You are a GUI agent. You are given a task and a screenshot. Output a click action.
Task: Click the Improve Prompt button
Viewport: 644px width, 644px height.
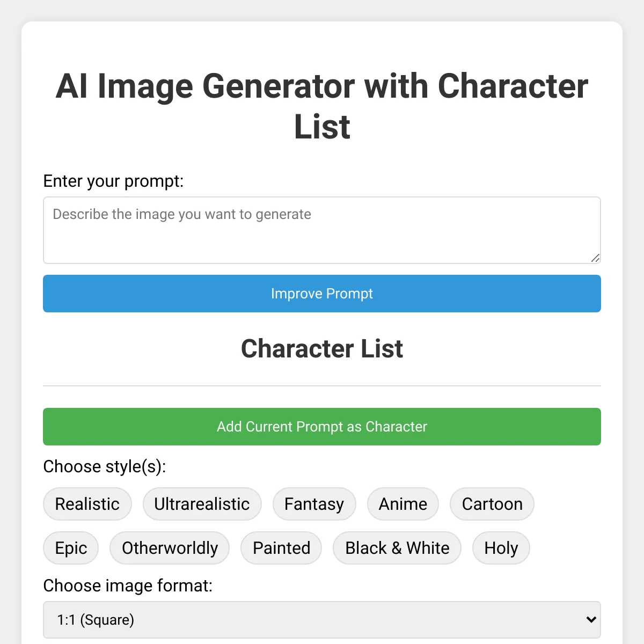[322, 294]
